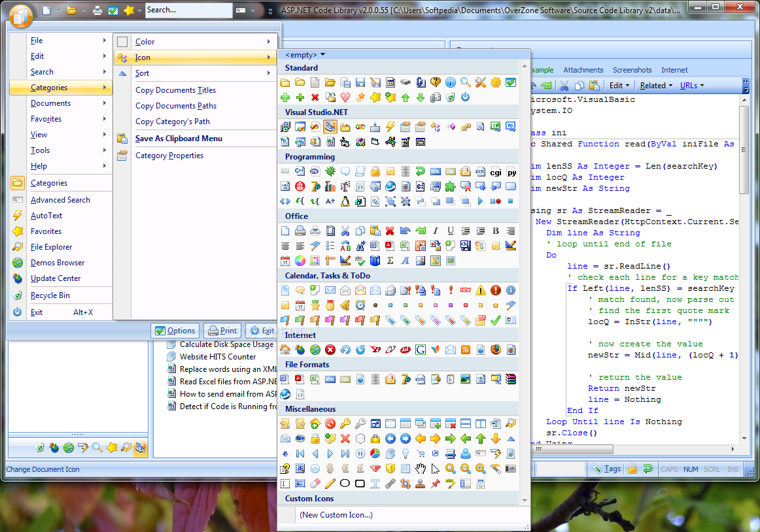The height and width of the screenshot is (532, 760).
Task: Open Advanced Search from the menu
Action: pyautogui.click(x=61, y=199)
